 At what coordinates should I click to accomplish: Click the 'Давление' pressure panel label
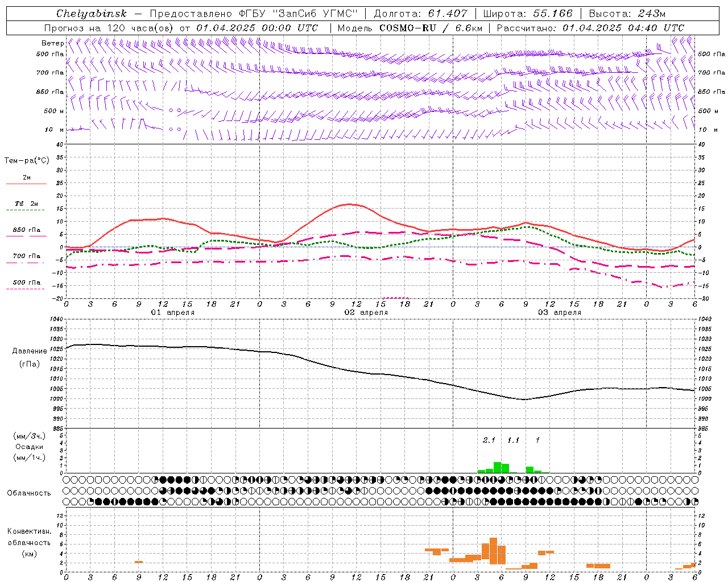click(x=30, y=351)
